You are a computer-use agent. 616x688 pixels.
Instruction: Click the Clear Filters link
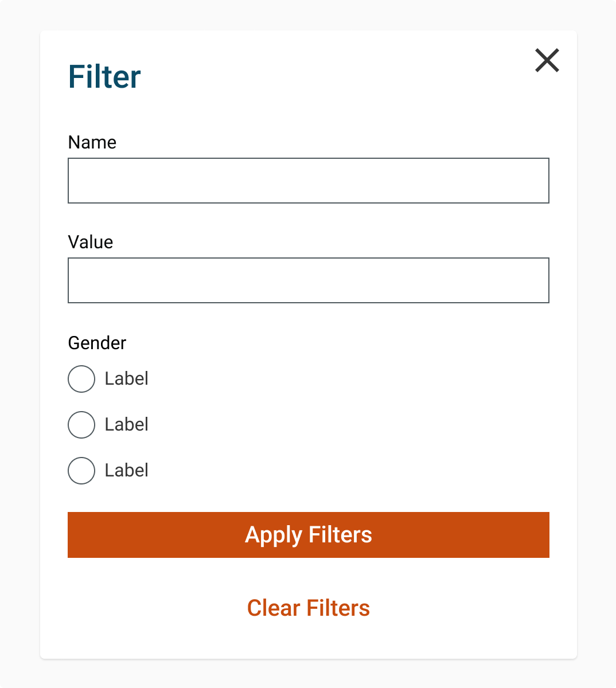click(x=309, y=608)
